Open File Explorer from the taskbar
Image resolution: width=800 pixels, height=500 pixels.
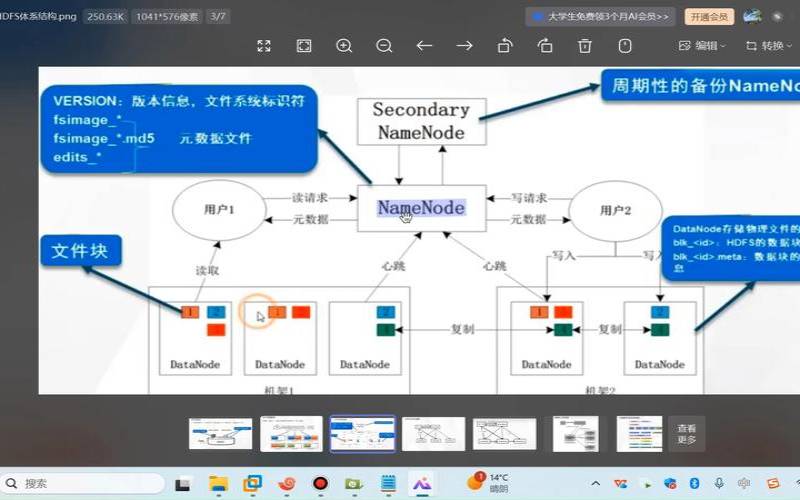tap(218, 484)
